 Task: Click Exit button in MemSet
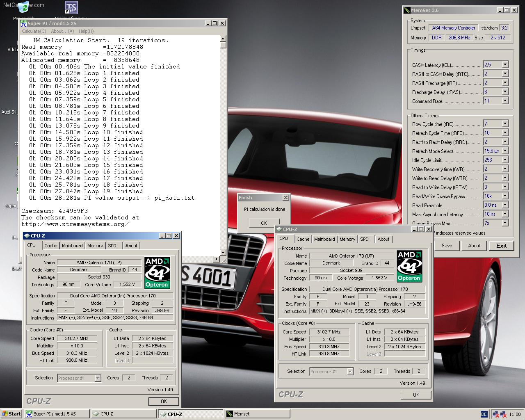click(x=501, y=246)
